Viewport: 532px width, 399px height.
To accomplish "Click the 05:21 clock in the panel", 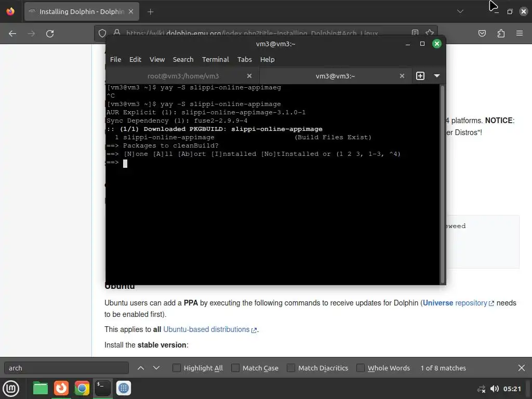I will [x=512, y=389].
